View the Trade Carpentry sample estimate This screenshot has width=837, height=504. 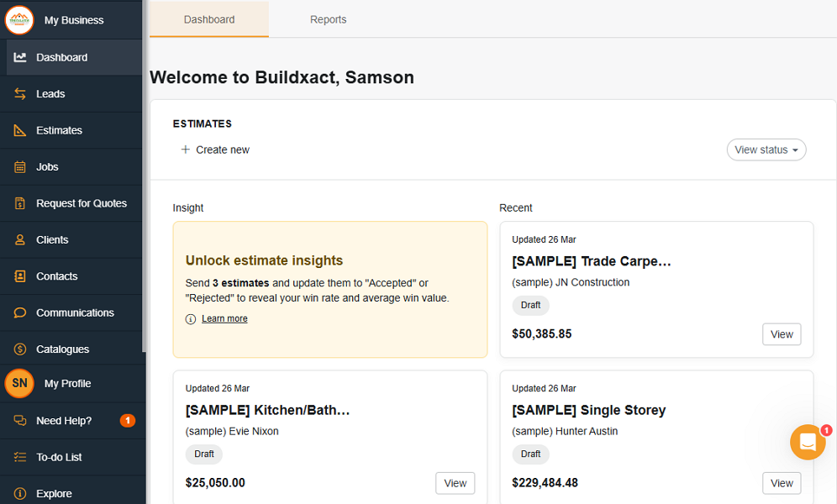tap(782, 334)
